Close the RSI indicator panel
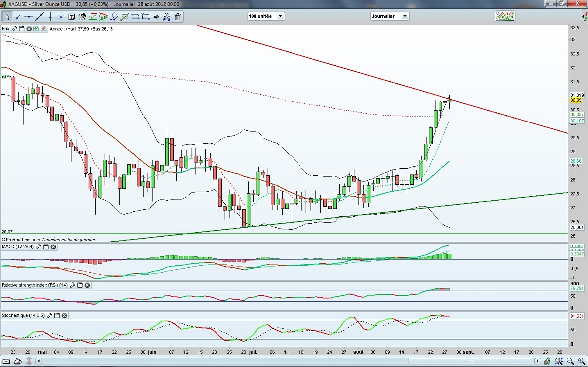This screenshot has width=588, height=367. 87,285
